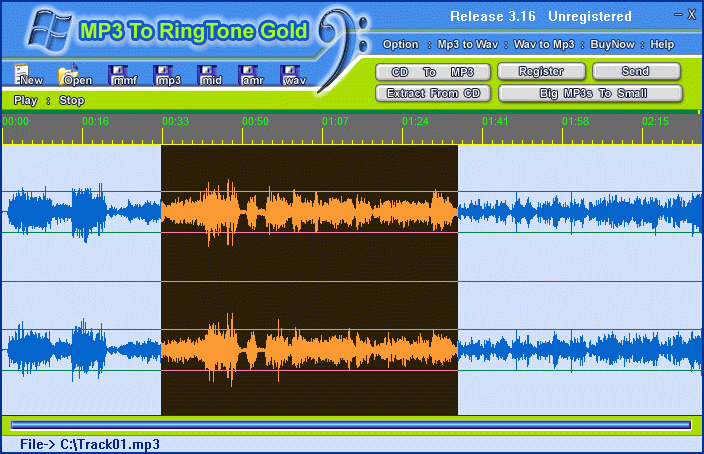
Task: Minimize the window using the dash button
Action: point(678,14)
